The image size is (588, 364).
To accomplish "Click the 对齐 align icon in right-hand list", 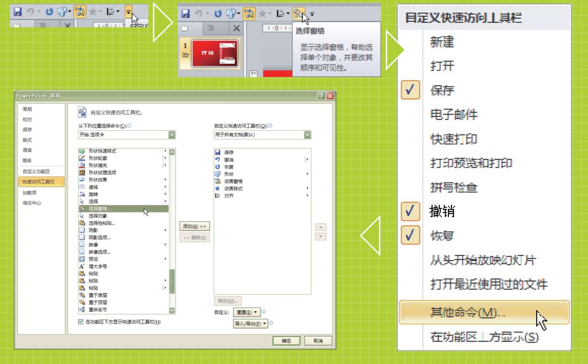I will tap(217, 196).
